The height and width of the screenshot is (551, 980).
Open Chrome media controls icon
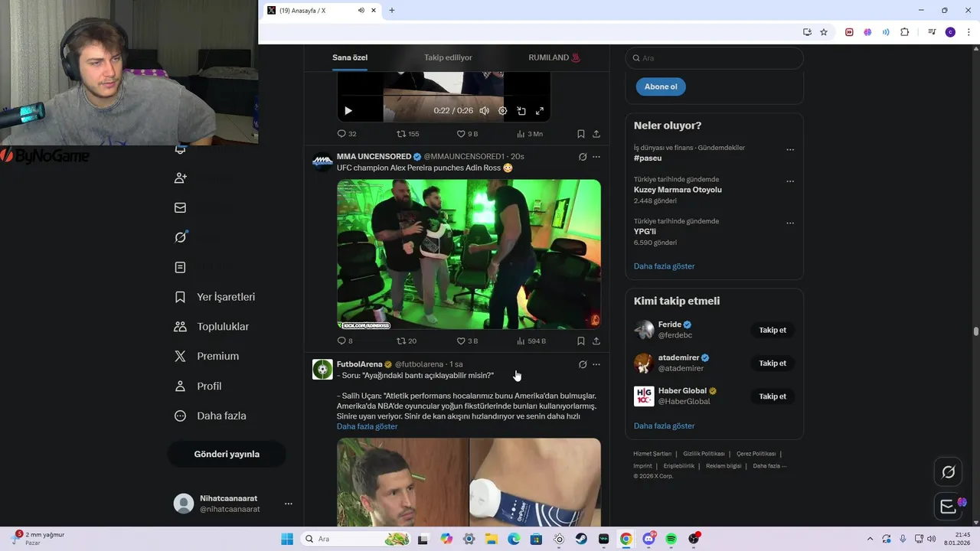[x=932, y=32]
